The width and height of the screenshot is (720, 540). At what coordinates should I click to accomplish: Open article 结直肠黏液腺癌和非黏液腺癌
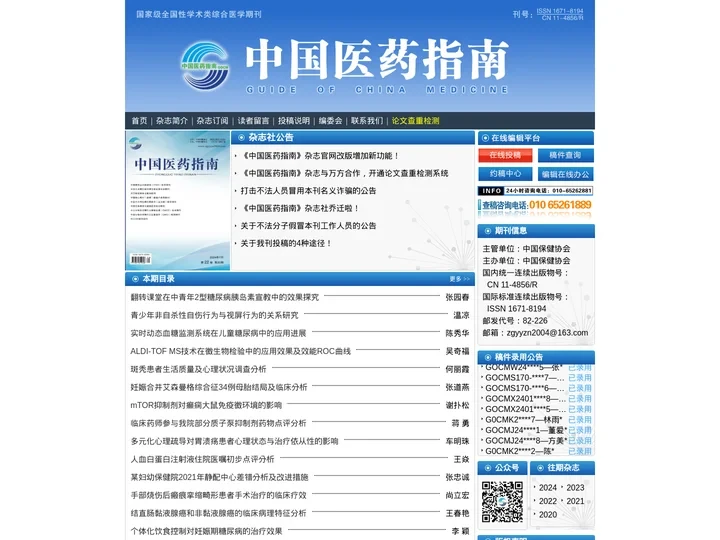(x=218, y=513)
